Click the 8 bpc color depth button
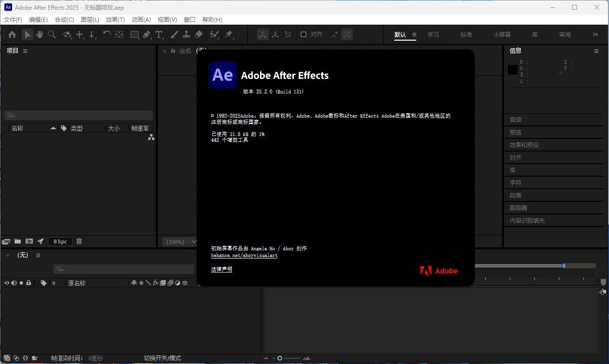The width and height of the screenshot is (609, 364). tap(60, 242)
